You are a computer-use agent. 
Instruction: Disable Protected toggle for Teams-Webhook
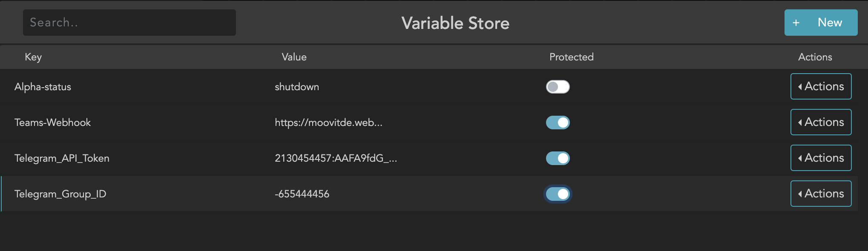coord(558,123)
